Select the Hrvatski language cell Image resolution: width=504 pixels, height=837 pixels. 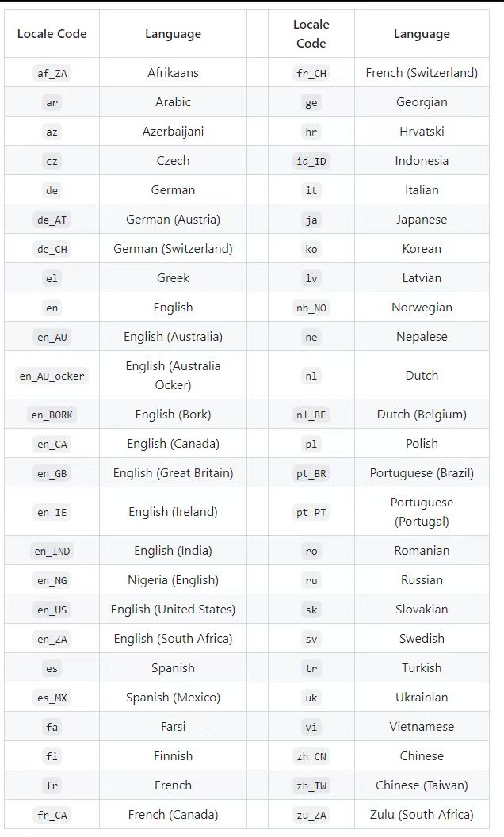[422, 132]
